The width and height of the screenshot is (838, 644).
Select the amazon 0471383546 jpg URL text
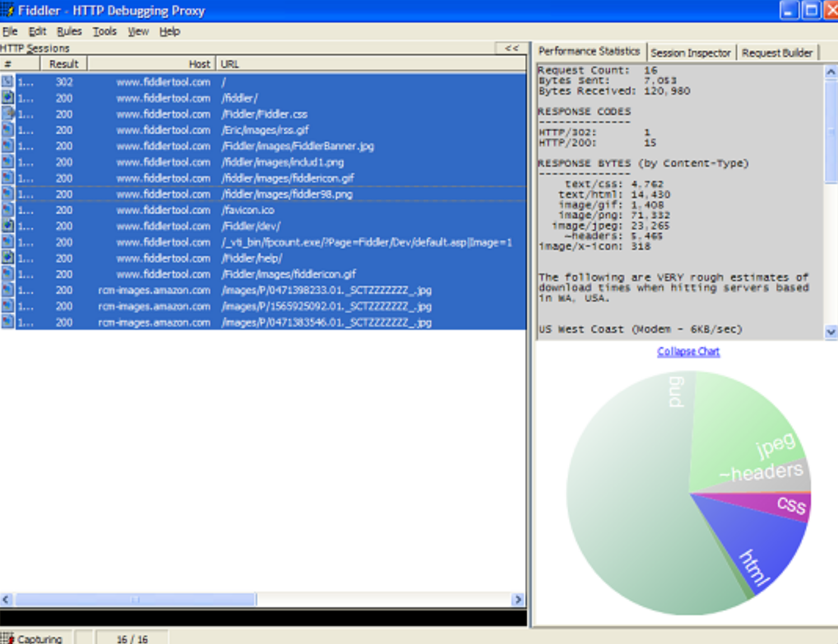point(326,322)
